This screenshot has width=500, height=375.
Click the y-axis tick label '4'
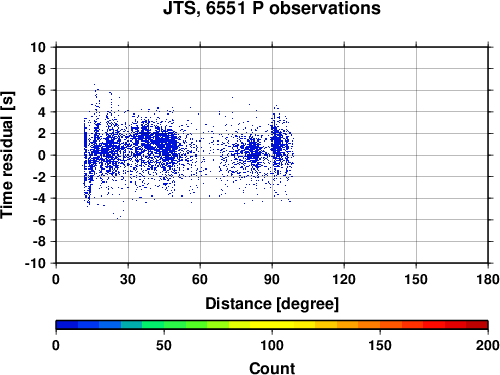click(42, 112)
